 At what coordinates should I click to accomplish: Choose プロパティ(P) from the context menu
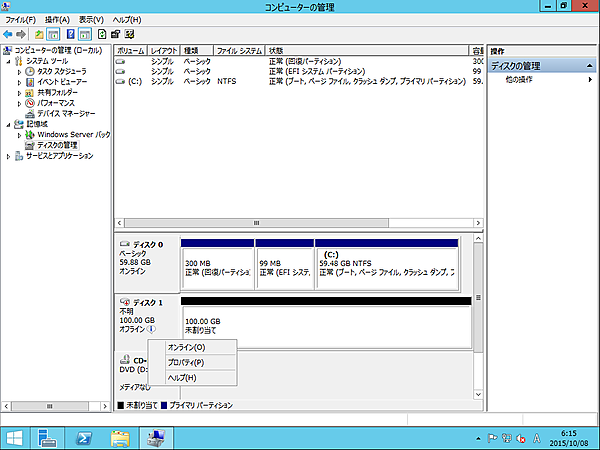[x=186, y=362]
